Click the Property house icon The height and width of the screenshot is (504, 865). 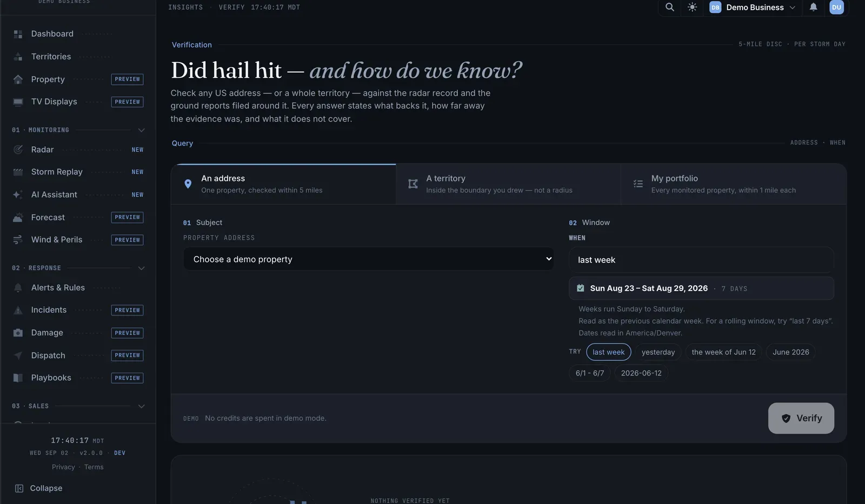coord(18,79)
